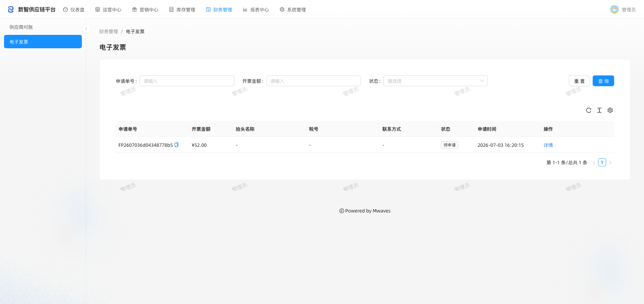Click the 运营中心 shop icon
644x304 pixels.
tap(98, 10)
